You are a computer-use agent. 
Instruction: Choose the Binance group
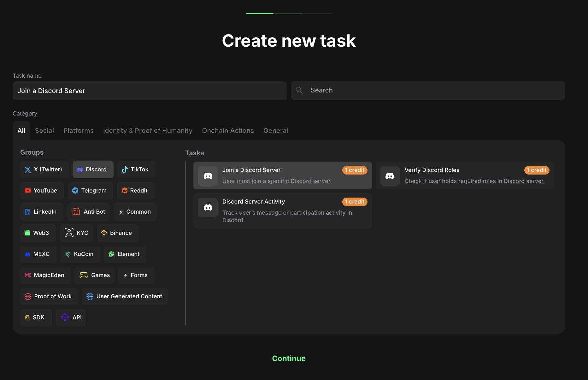117,233
